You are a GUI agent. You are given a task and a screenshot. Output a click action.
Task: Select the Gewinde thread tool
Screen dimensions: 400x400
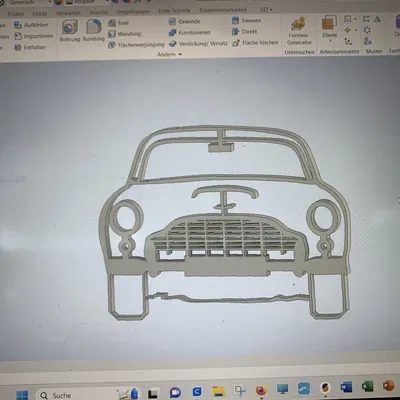pyautogui.click(x=184, y=22)
